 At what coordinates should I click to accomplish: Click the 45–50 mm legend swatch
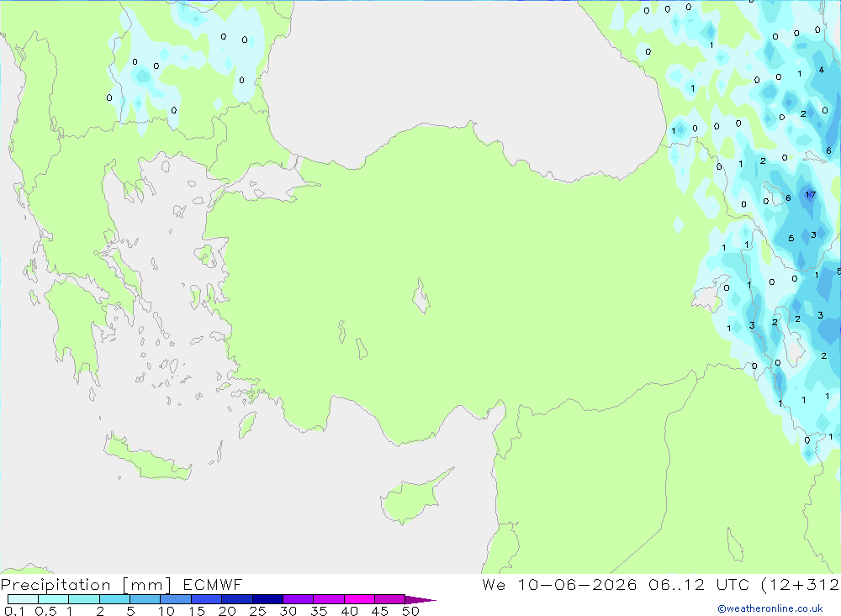(390, 599)
